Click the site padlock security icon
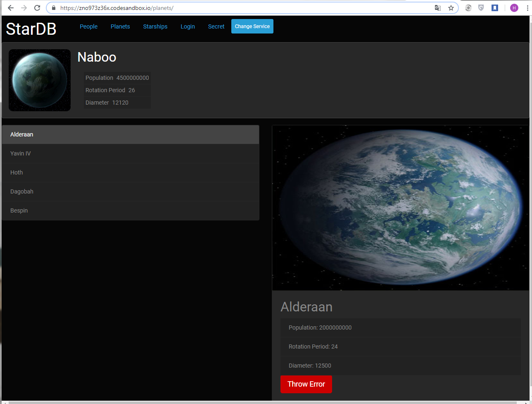532x404 pixels. pos(53,8)
